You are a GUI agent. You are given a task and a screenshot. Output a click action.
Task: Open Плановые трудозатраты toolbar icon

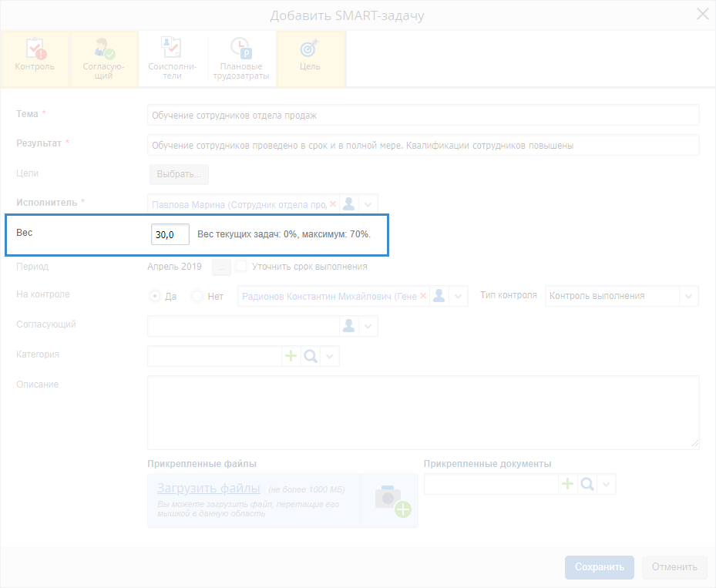tap(240, 58)
